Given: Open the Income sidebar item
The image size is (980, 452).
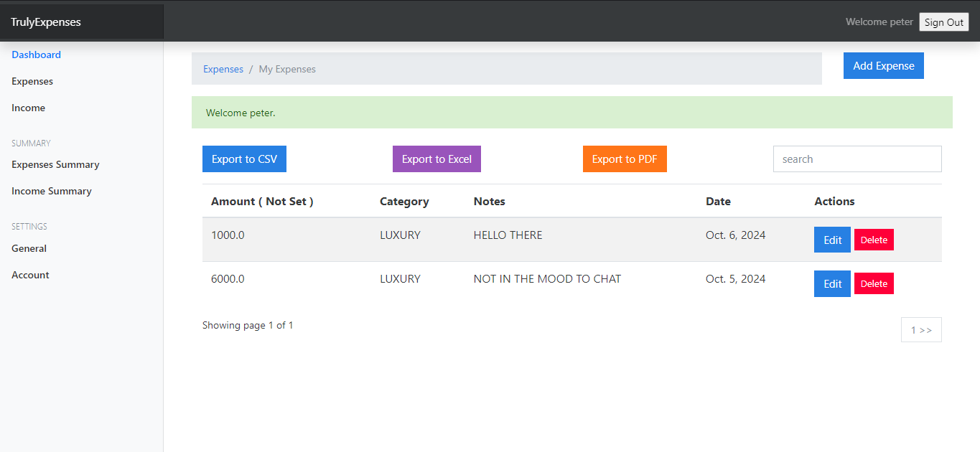Looking at the screenshot, I should (28, 108).
